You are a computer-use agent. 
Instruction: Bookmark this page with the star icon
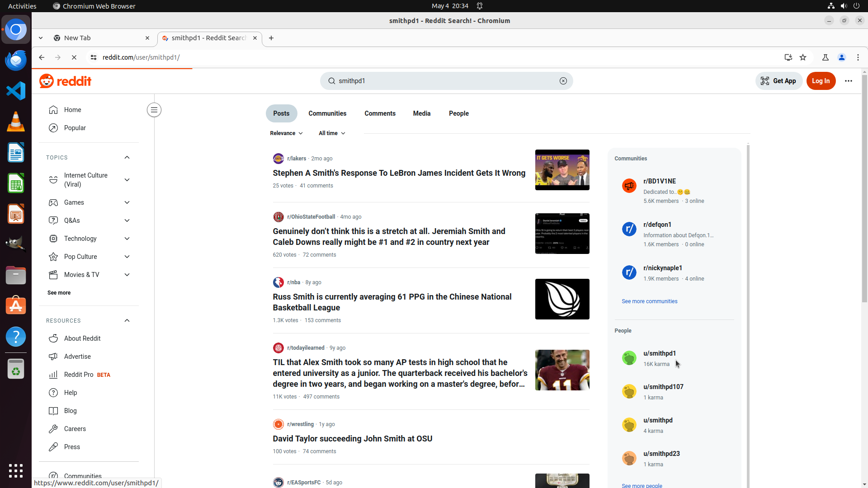click(803, 57)
